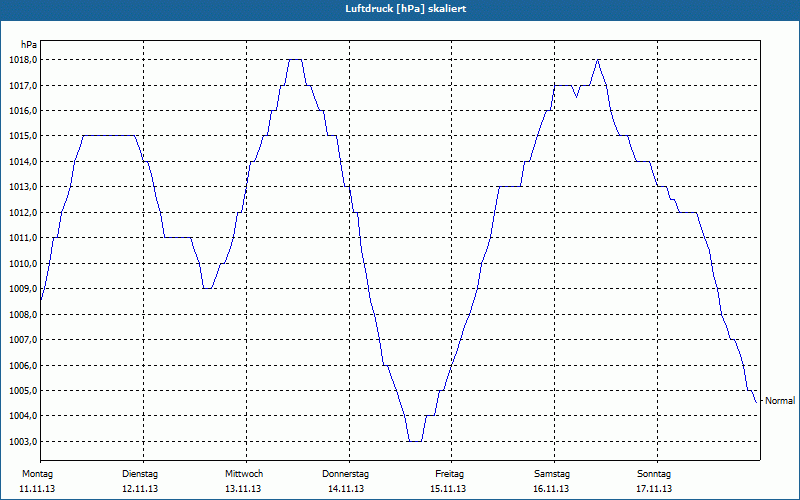Click the 1014,0 axis value

23,161
